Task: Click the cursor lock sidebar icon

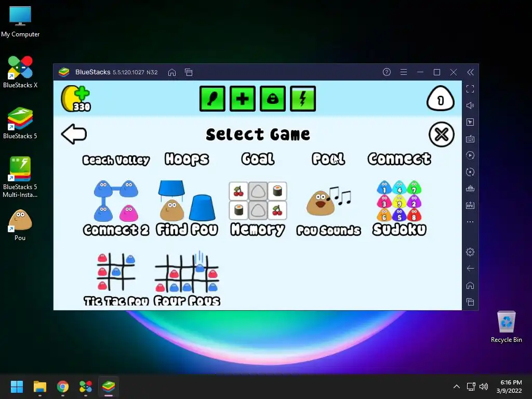Action: pos(470,122)
